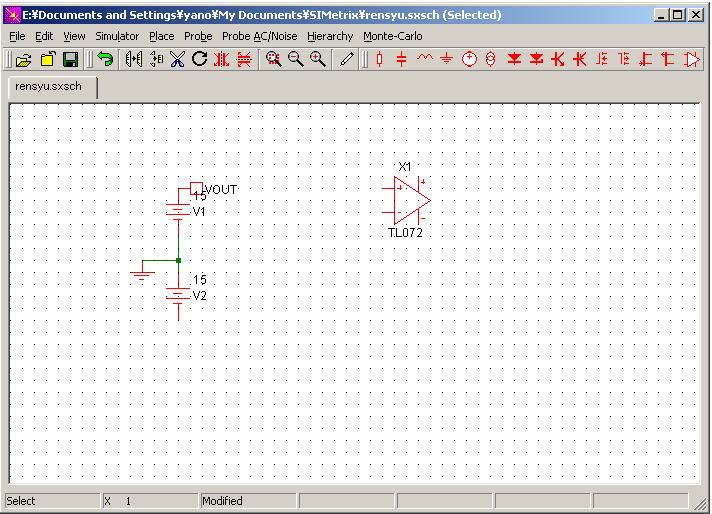The height and width of the screenshot is (514, 712).
Task: Place a P-channel MOSFET from the toolbar
Action: coord(624,59)
